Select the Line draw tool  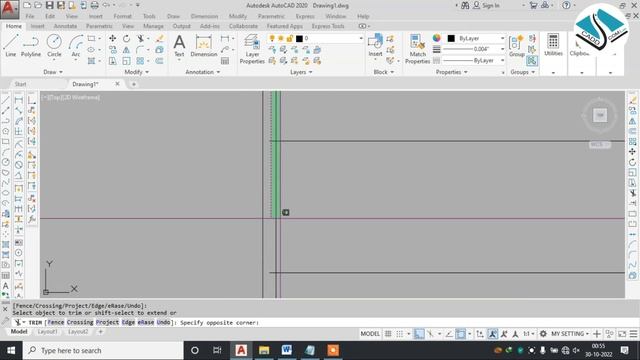coord(11,45)
